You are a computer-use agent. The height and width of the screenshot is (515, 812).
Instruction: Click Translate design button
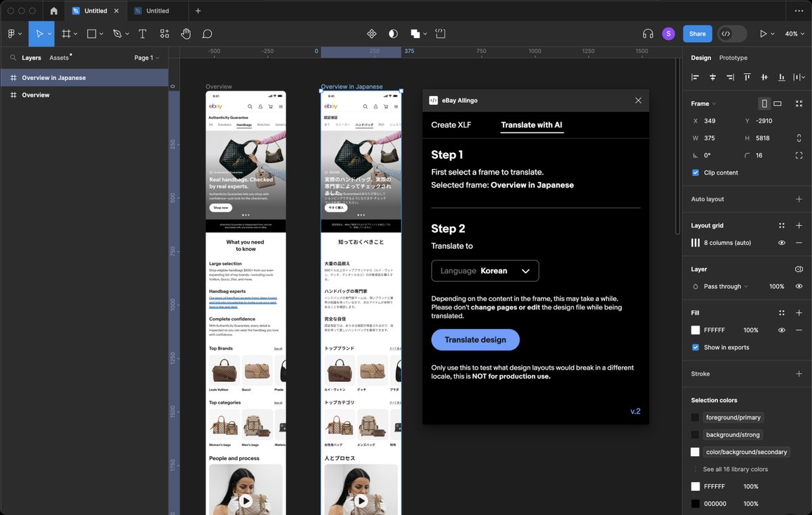pos(475,340)
